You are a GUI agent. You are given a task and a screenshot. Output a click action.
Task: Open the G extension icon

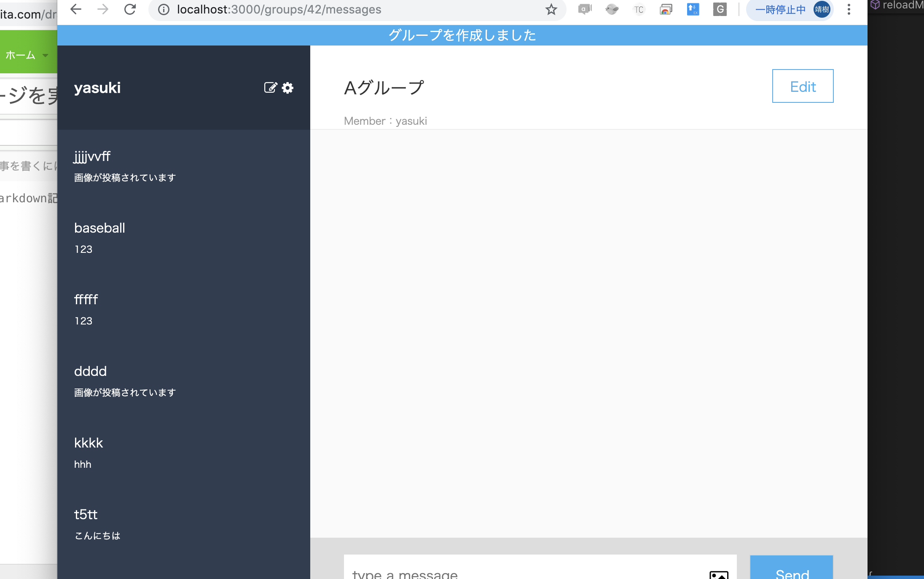tap(720, 9)
